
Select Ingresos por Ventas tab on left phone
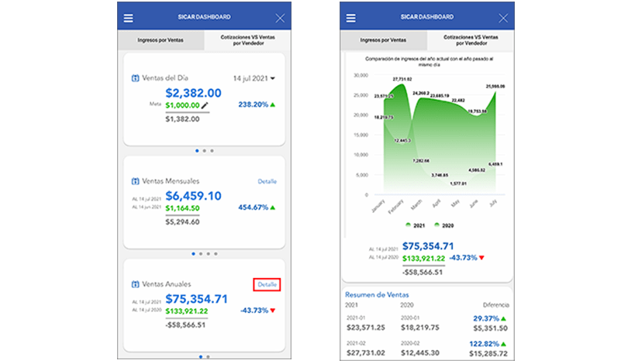pyautogui.click(x=160, y=40)
